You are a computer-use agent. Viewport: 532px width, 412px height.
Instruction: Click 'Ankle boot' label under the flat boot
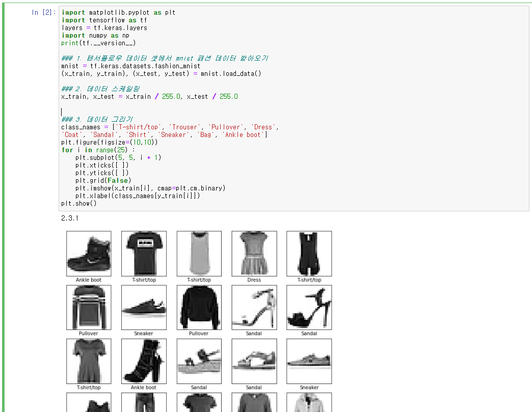click(x=89, y=280)
